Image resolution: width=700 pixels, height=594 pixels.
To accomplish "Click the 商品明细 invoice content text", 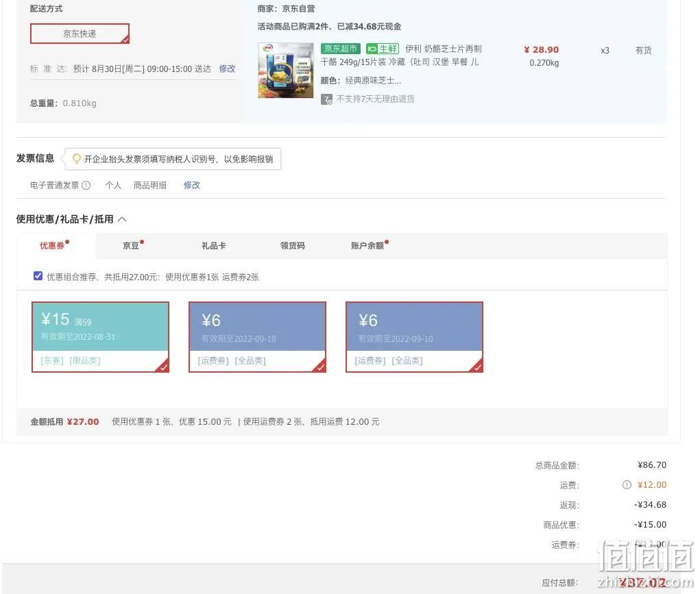I will coord(150,185).
